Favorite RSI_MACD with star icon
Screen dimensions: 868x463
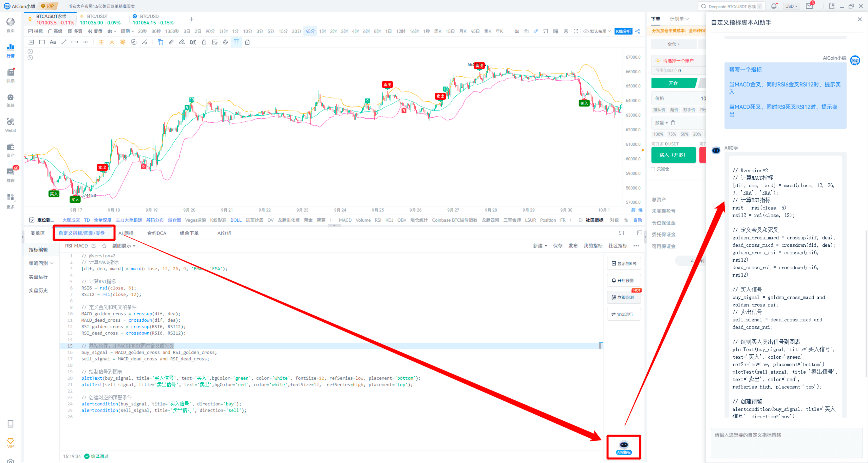[104, 246]
